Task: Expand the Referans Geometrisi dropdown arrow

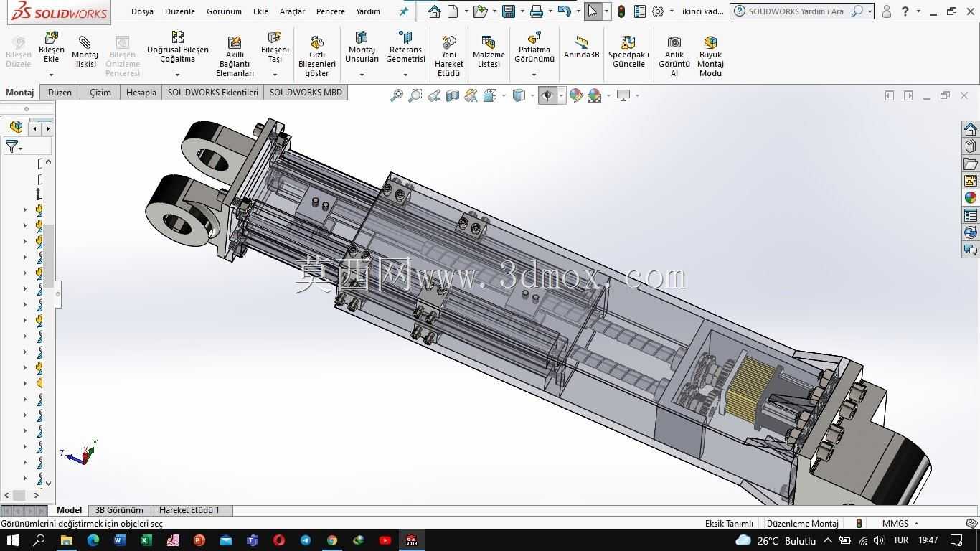Action: coord(405,75)
